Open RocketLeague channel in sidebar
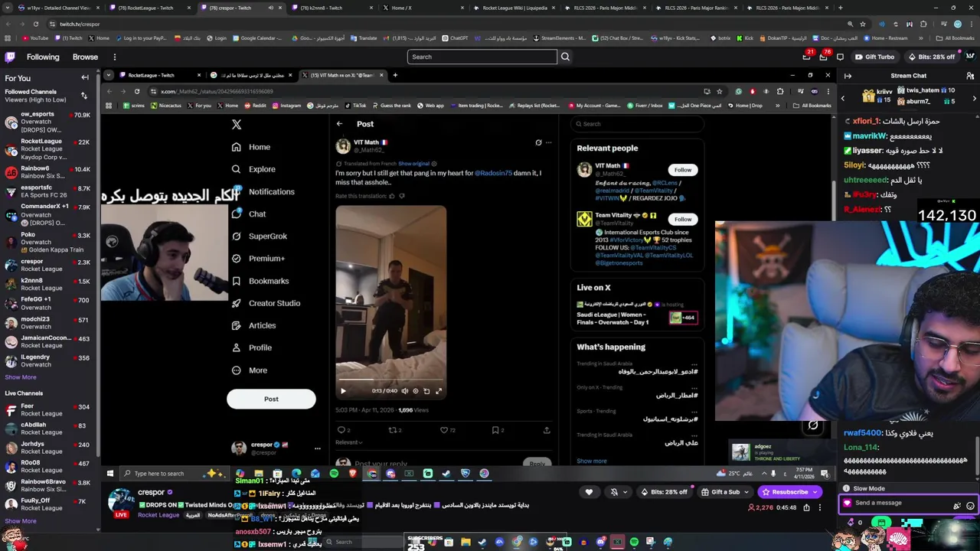 [47, 146]
